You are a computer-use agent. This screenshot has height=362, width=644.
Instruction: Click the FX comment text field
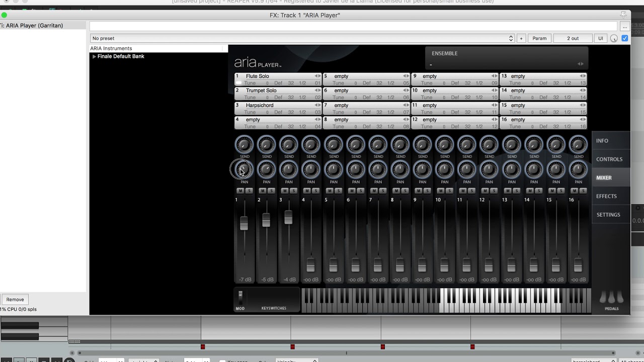tap(353, 26)
